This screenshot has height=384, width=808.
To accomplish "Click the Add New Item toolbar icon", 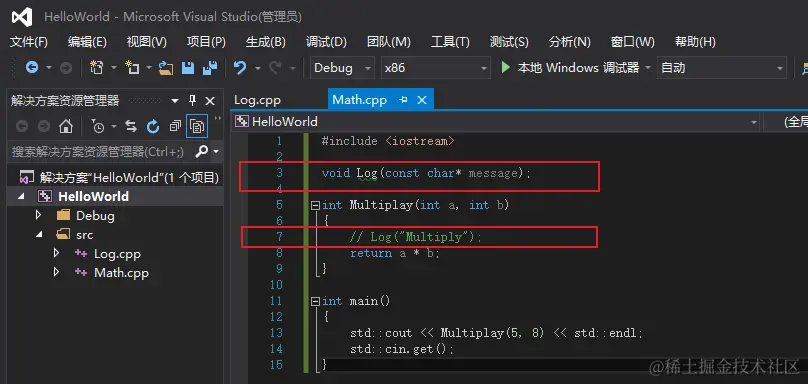I will pyautogui.click(x=132, y=68).
